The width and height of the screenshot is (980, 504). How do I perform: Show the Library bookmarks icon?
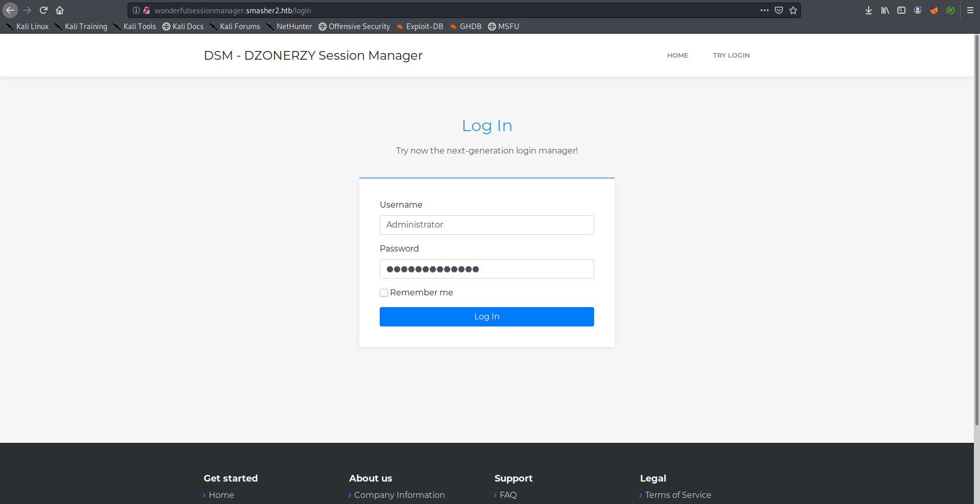[x=885, y=10]
